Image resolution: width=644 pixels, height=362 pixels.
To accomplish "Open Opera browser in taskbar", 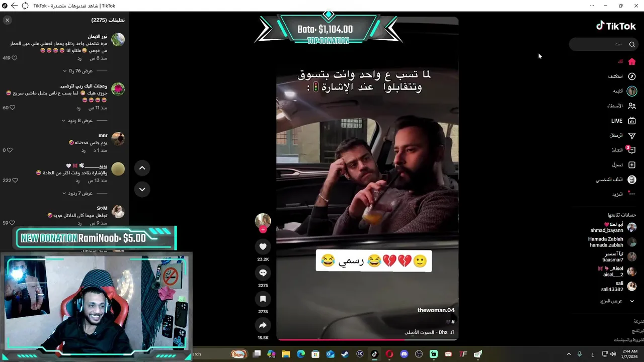I will (x=389, y=354).
